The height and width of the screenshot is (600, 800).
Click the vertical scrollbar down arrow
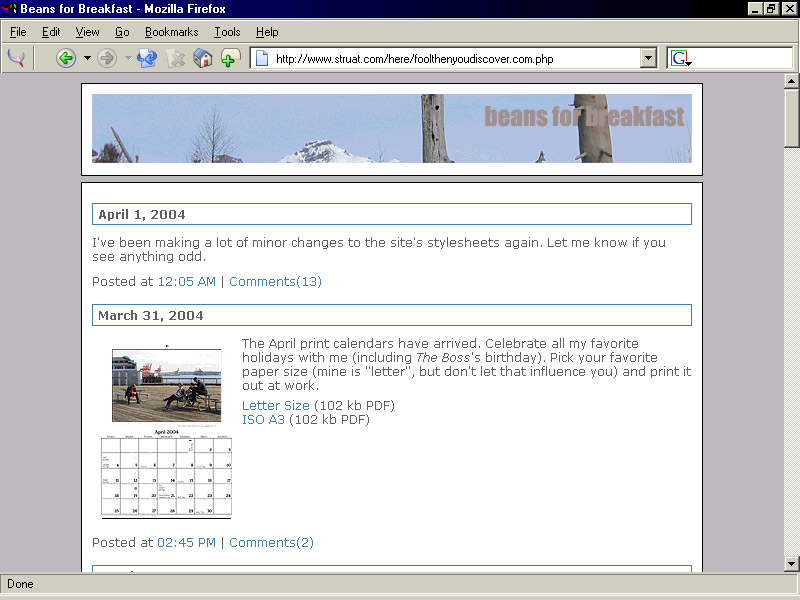(x=791, y=563)
